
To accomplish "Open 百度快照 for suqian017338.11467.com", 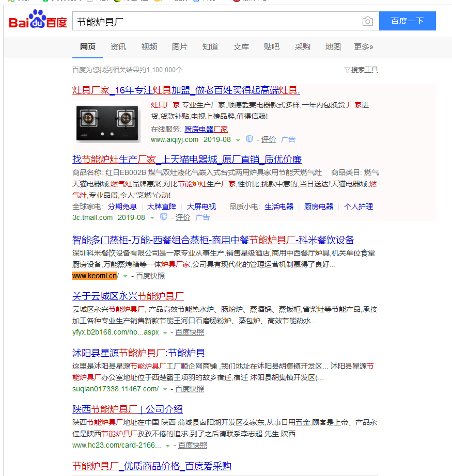I will coord(190,389).
